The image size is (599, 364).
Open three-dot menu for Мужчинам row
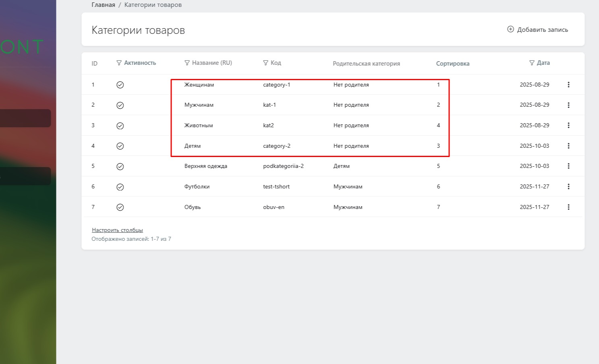(x=568, y=105)
